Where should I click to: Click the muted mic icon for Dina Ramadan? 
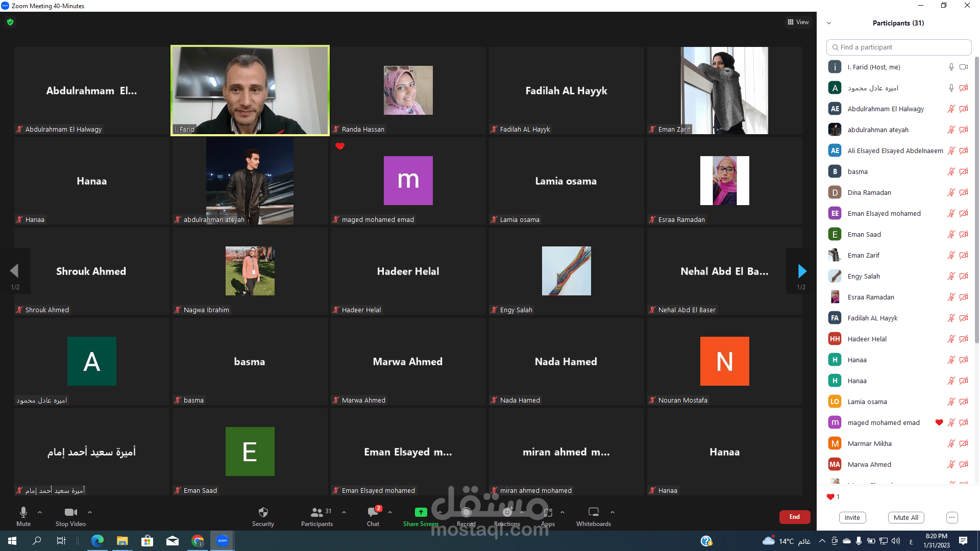pyautogui.click(x=951, y=192)
